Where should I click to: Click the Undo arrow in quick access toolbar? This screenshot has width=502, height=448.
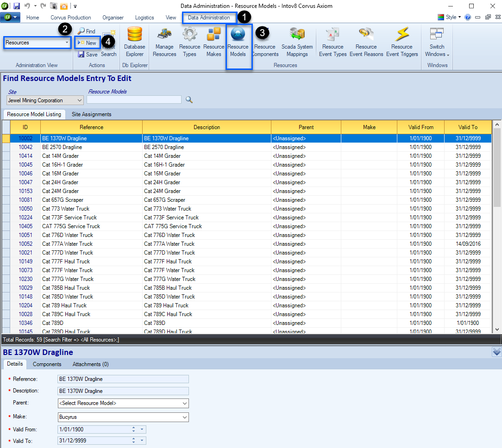click(x=27, y=6)
